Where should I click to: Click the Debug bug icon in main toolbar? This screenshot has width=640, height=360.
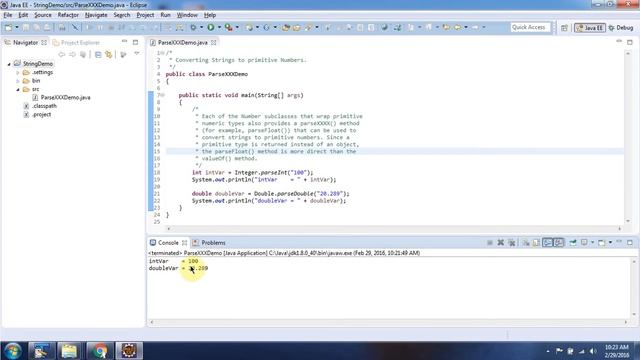[x=193, y=27]
